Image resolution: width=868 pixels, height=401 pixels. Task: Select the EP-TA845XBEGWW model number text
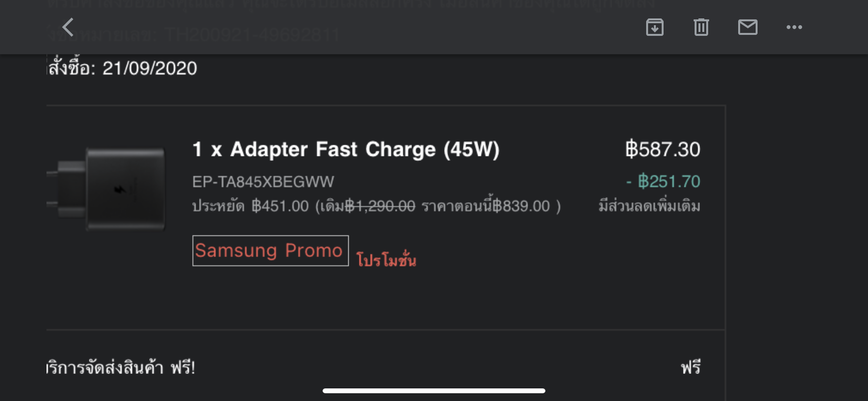pos(263,182)
